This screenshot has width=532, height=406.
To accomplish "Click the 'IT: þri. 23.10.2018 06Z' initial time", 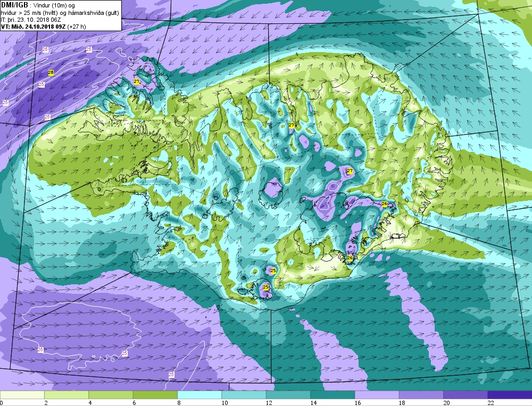I will click(31, 20).
